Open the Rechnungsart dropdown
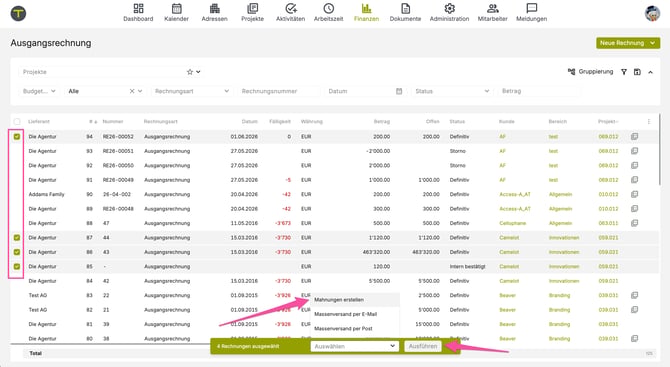Screen dimensions: 670x367 (x=191, y=91)
